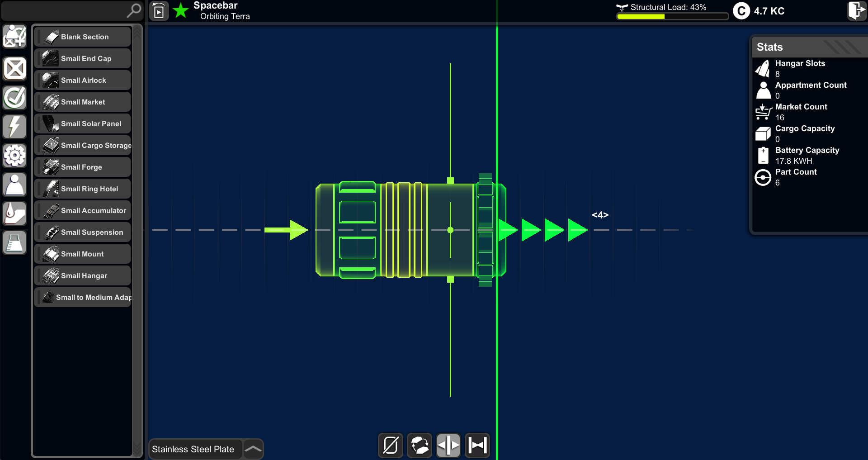The width and height of the screenshot is (868, 460).
Task: Open the chevron arrow next to material name
Action: tap(253, 449)
